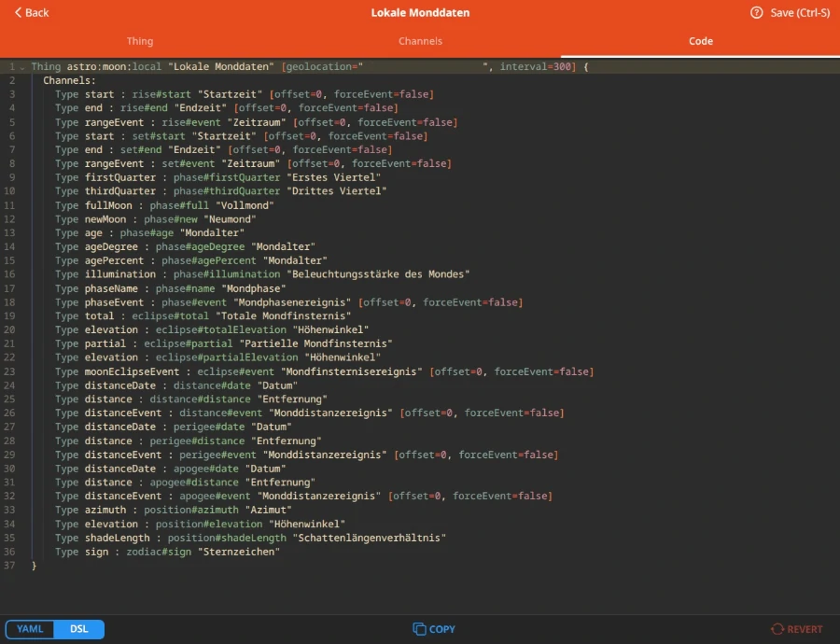This screenshot has height=644, width=840.
Task: Select the DSL format option
Action: click(x=79, y=629)
